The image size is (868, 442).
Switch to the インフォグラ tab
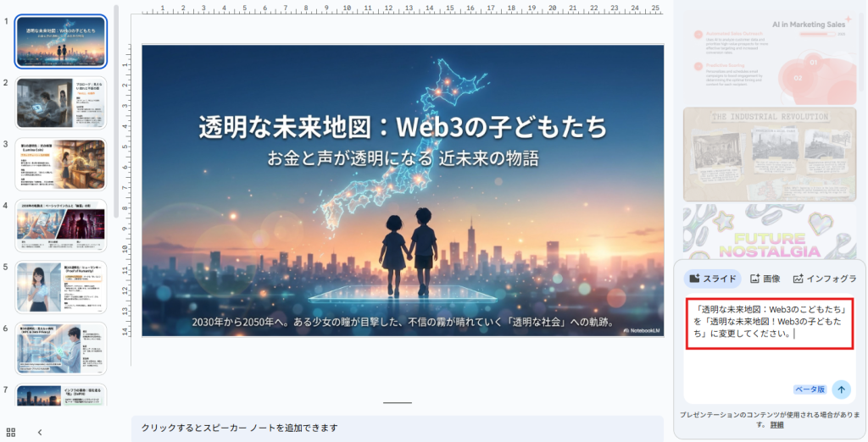[825, 279]
